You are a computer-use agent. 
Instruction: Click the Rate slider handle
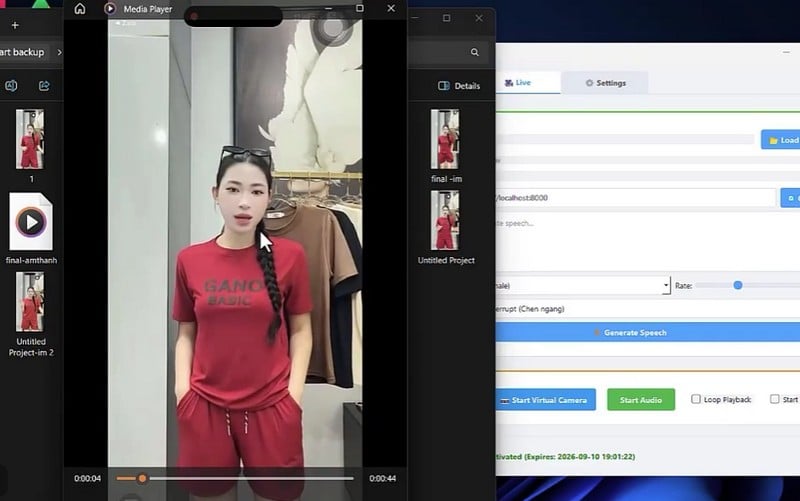click(x=738, y=285)
